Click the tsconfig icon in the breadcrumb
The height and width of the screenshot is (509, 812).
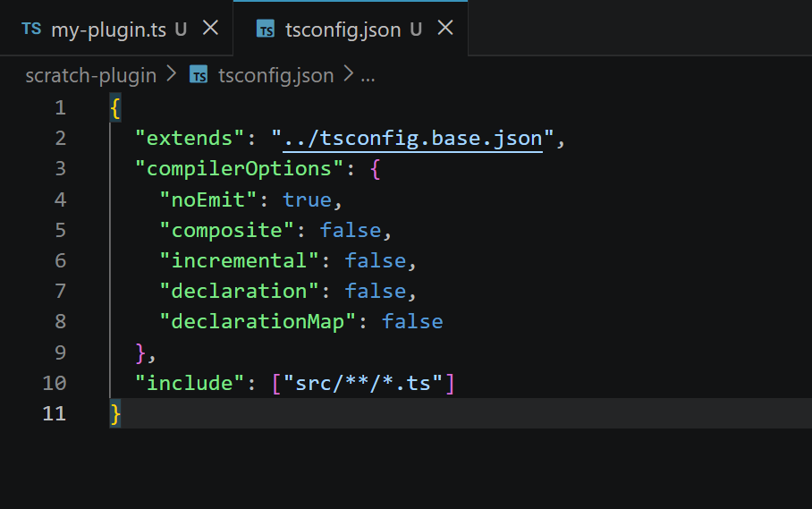[199, 75]
